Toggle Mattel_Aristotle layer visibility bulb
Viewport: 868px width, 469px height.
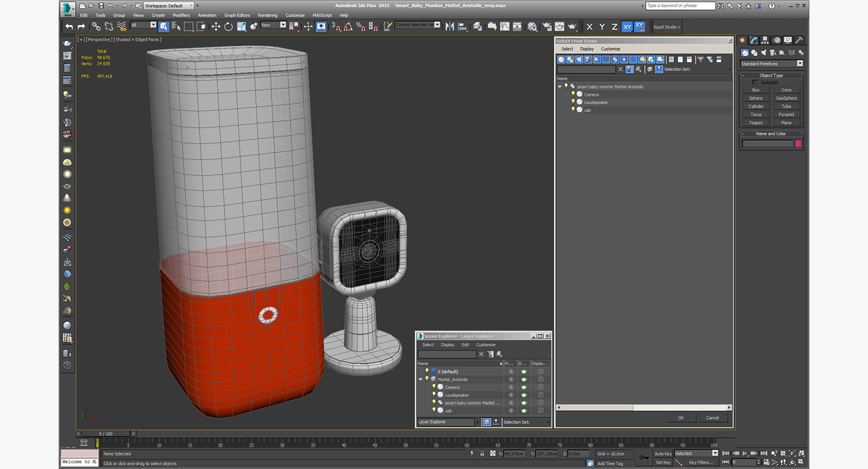427,379
